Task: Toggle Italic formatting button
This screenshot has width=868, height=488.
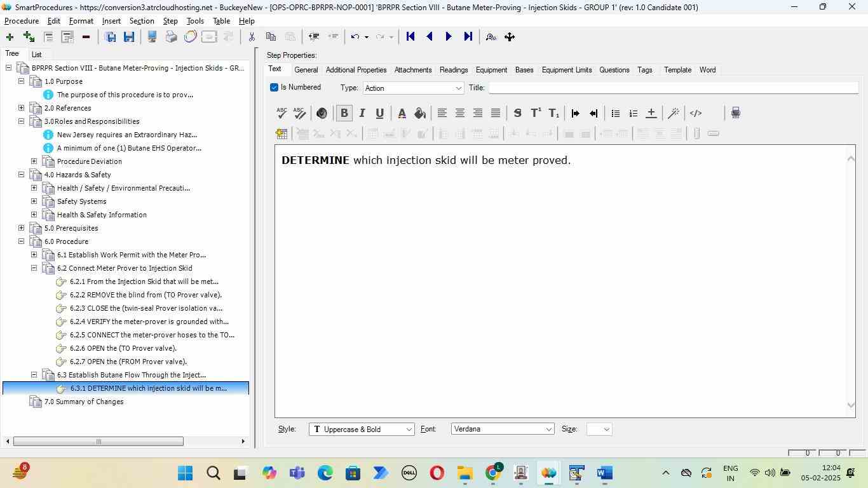Action: (x=362, y=113)
